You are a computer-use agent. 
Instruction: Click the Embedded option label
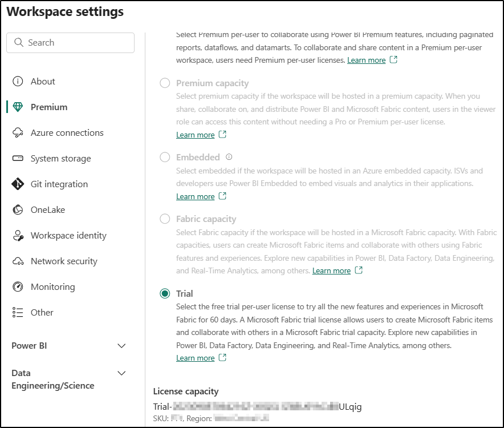[198, 158]
